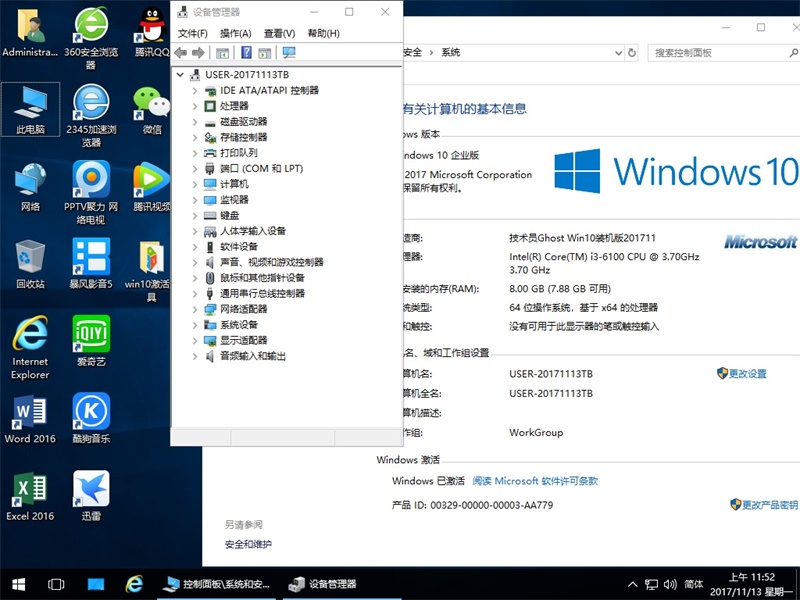Click the 此电脑 desktop icon
This screenshot has width=800, height=600.
tap(30, 108)
